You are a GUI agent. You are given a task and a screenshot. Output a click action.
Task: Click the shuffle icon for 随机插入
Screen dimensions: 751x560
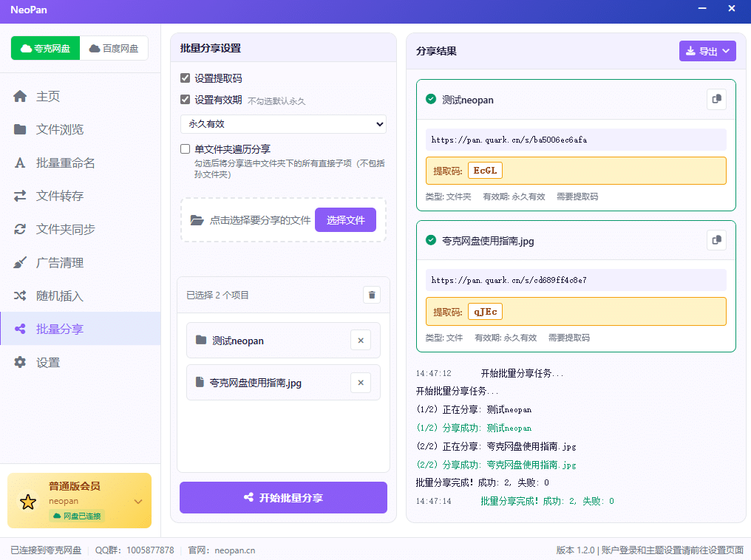[20, 296]
